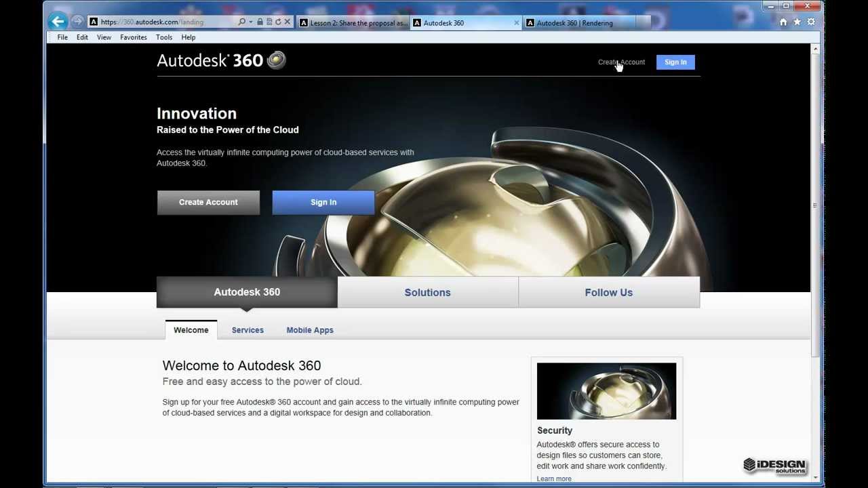Click the scrollbar up arrow
Viewport: 868px width, 488px height.
815,49
